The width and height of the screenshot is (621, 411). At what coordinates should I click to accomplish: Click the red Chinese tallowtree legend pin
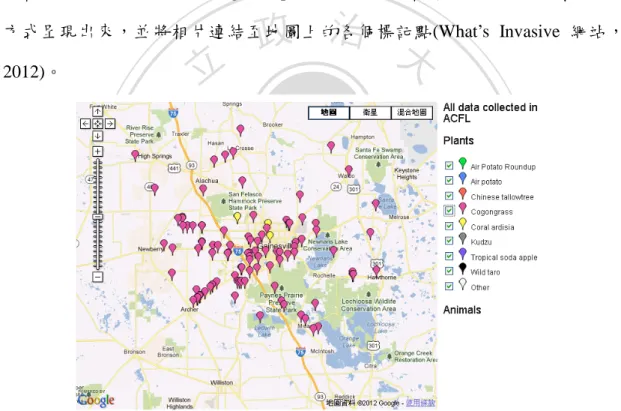click(462, 193)
